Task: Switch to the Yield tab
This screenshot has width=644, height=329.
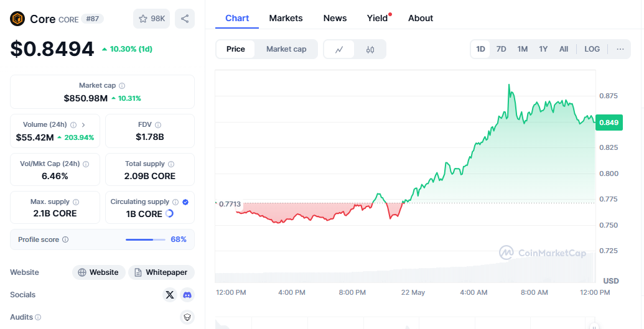Action: pyautogui.click(x=378, y=19)
